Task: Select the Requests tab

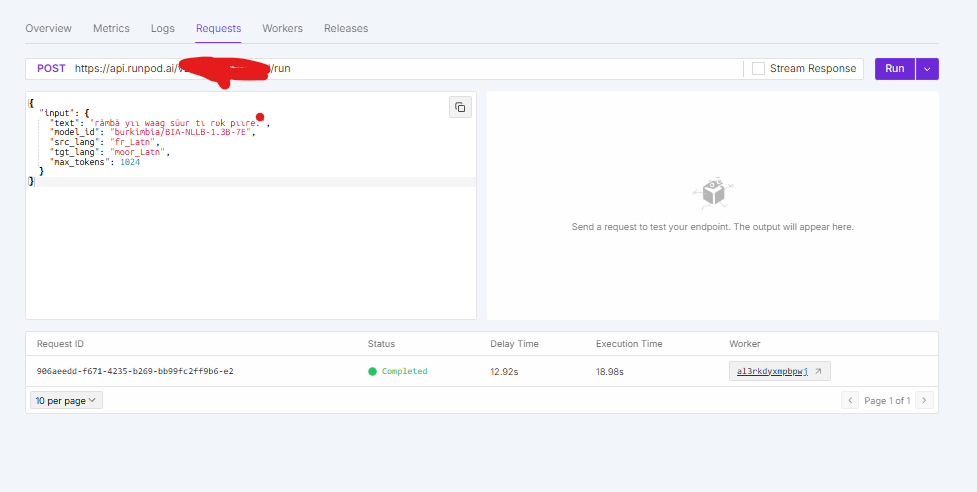Action: (x=218, y=28)
